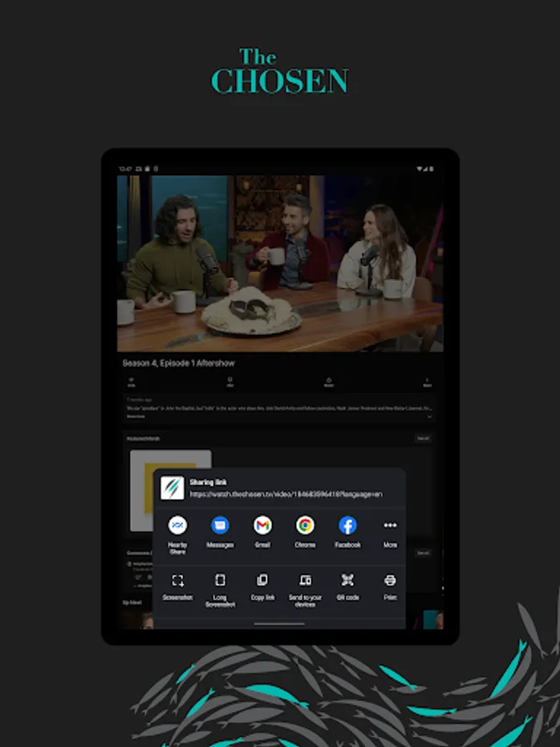Tap the Share action under video
Viewport: 560px width, 747px height.
coord(329,382)
